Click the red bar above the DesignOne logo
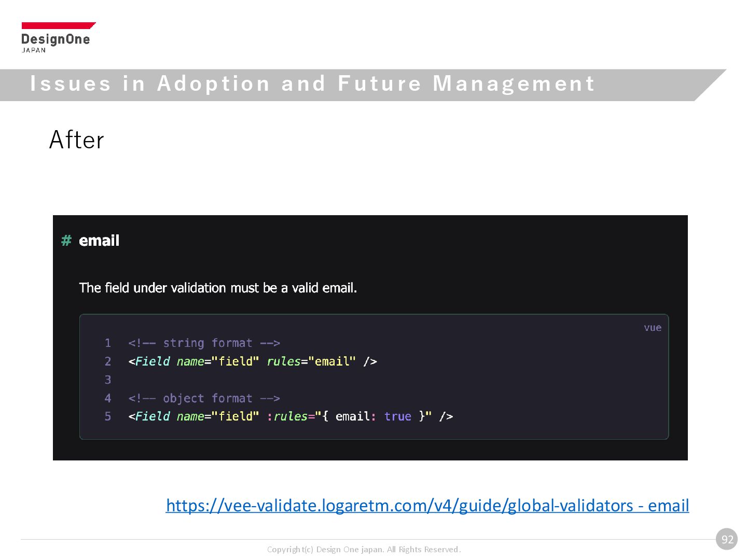 [x=58, y=25]
